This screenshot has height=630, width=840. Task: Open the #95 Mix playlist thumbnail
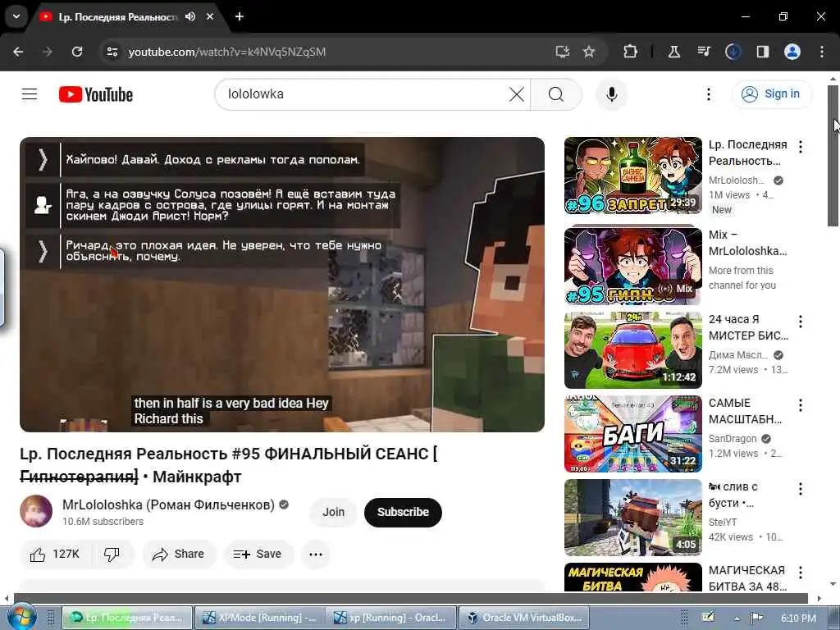click(x=632, y=266)
